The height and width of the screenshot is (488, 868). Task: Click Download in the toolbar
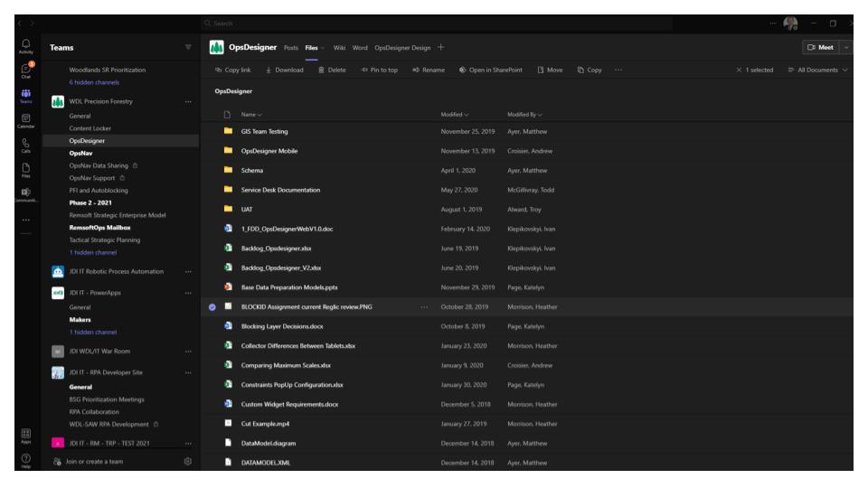pos(285,70)
